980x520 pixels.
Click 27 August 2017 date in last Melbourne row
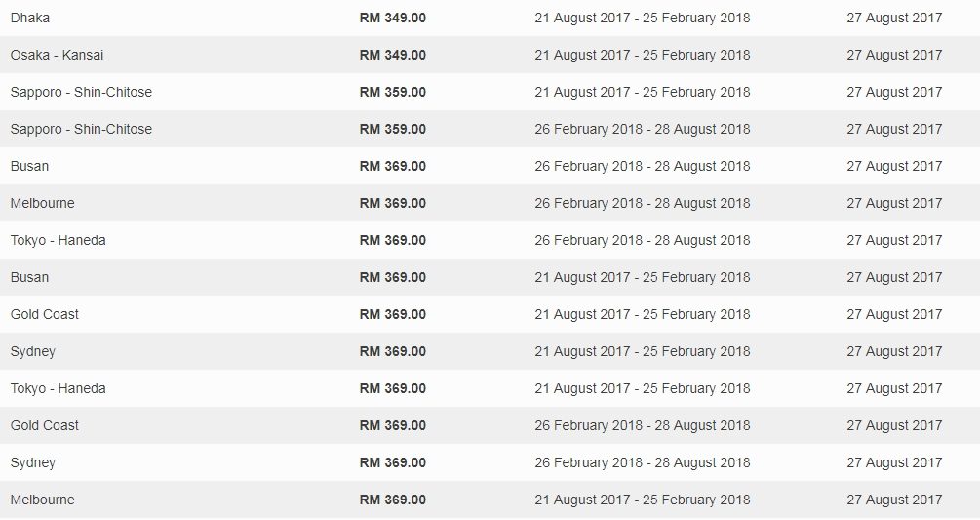pyautogui.click(x=894, y=500)
